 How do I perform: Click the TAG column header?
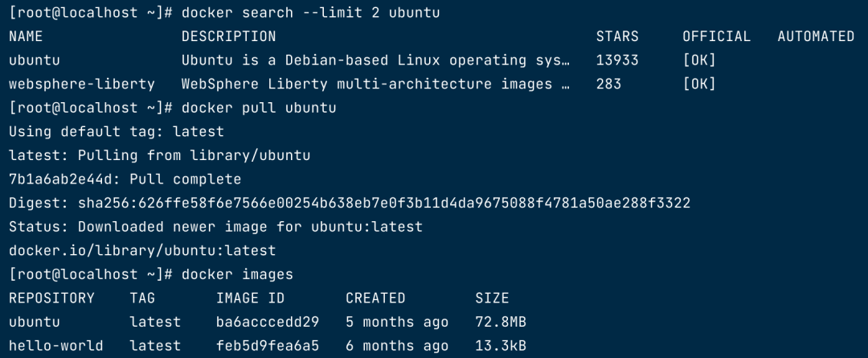(x=142, y=298)
